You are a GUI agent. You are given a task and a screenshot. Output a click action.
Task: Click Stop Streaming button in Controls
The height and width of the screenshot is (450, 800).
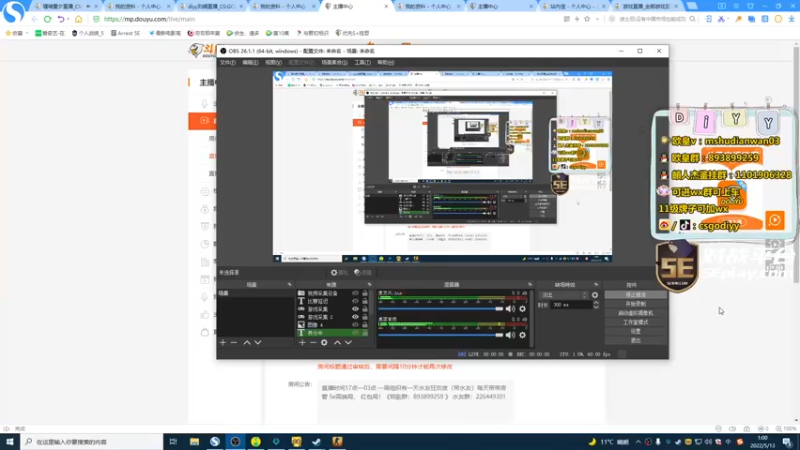(635, 295)
